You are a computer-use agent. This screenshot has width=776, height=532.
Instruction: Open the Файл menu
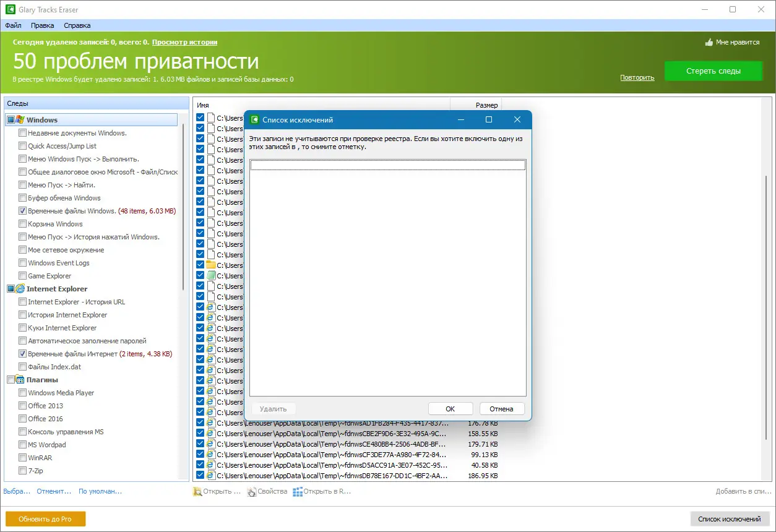pyautogui.click(x=13, y=25)
